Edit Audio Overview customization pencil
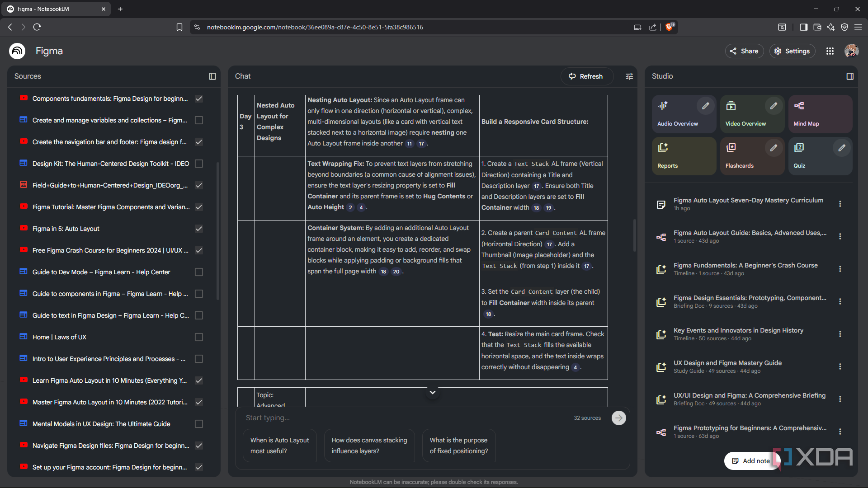Screen dimensions: 868x488 (705, 106)
